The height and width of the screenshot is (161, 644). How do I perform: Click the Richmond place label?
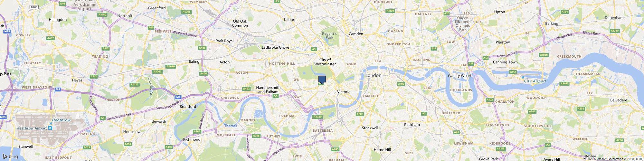[x=192, y=139]
